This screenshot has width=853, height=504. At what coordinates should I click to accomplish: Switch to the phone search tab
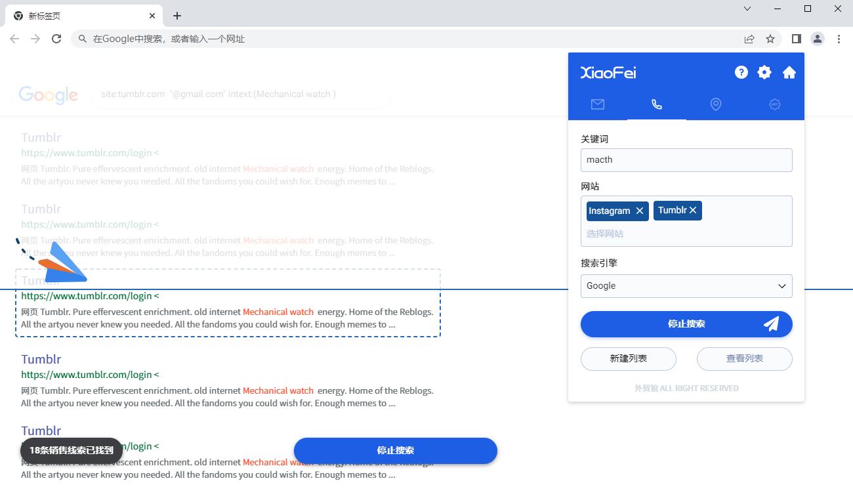tap(657, 104)
